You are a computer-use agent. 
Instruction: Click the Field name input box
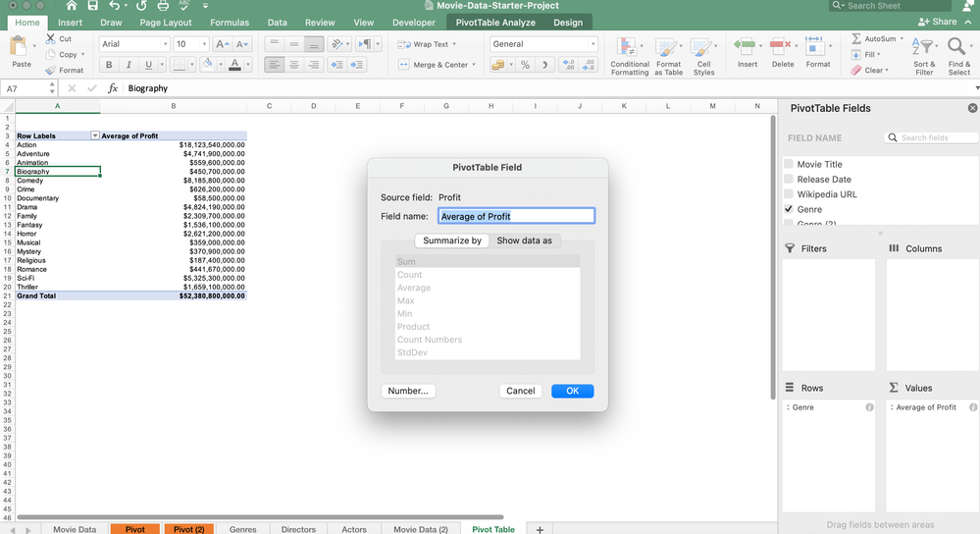(516, 216)
